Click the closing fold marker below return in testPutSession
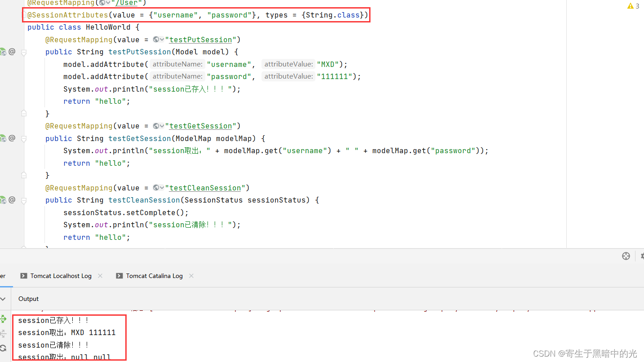The image size is (644, 362). [x=24, y=114]
